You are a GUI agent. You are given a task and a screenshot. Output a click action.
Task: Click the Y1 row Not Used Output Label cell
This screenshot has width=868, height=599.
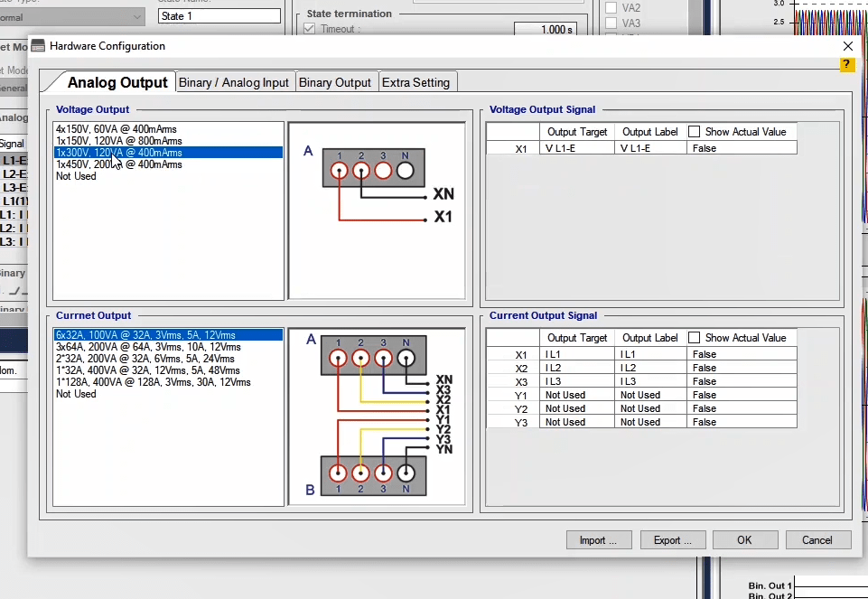pos(650,395)
